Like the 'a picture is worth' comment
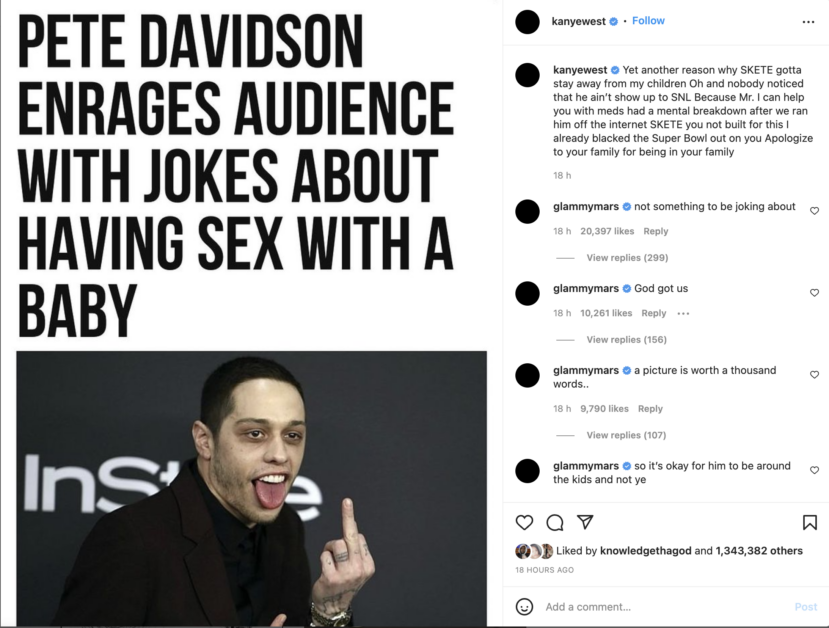The image size is (829, 628). click(x=814, y=375)
